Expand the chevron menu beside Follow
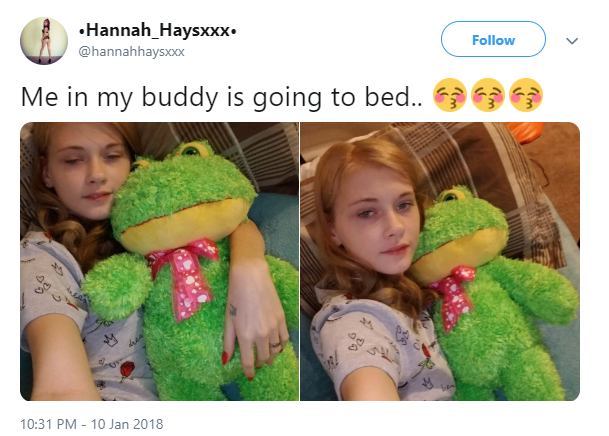 pyautogui.click(x=572, y=41)
